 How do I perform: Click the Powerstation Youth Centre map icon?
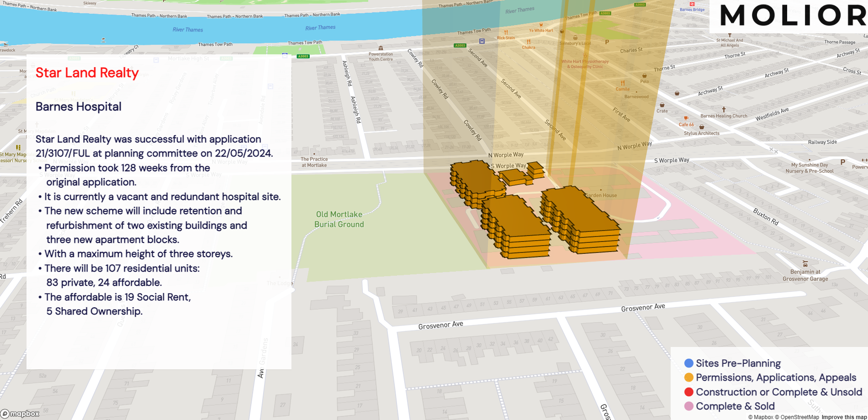tap(381, 48)
